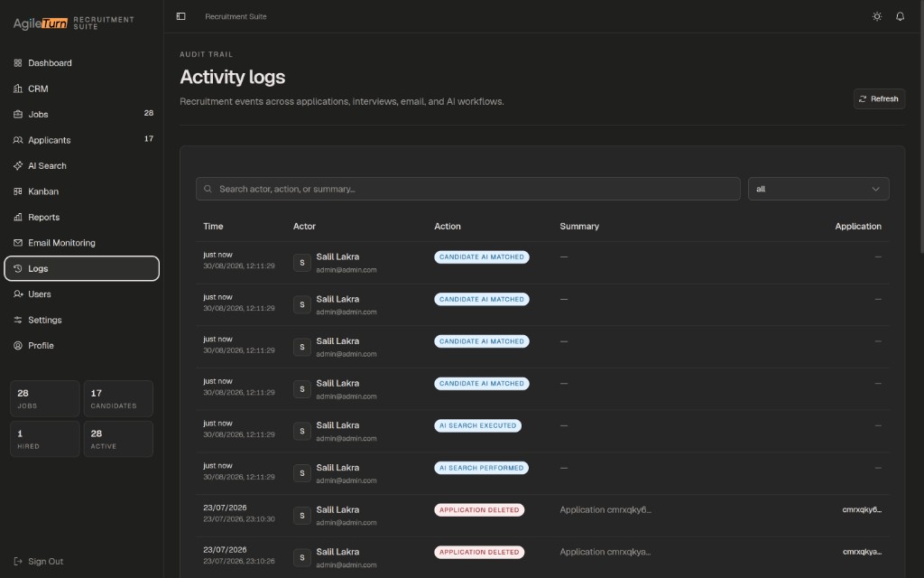Screen dimensions: 924x578
Task: Click the search magnifier icon
Action: pos(208,189)
